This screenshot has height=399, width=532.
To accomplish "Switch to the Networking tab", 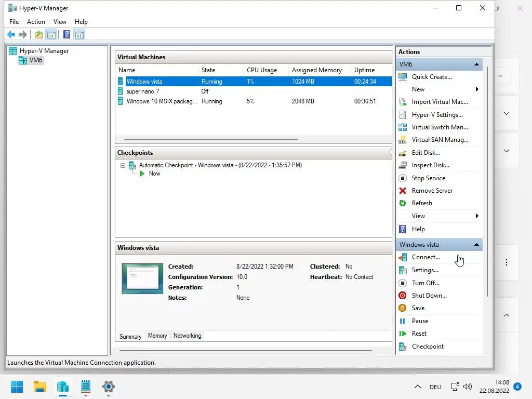I will pos(187,336).
